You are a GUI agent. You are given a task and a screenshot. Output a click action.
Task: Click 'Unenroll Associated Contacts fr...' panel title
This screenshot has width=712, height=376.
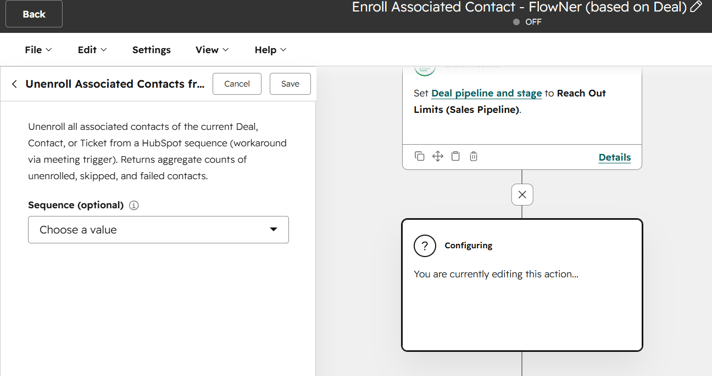pos(115,84)
